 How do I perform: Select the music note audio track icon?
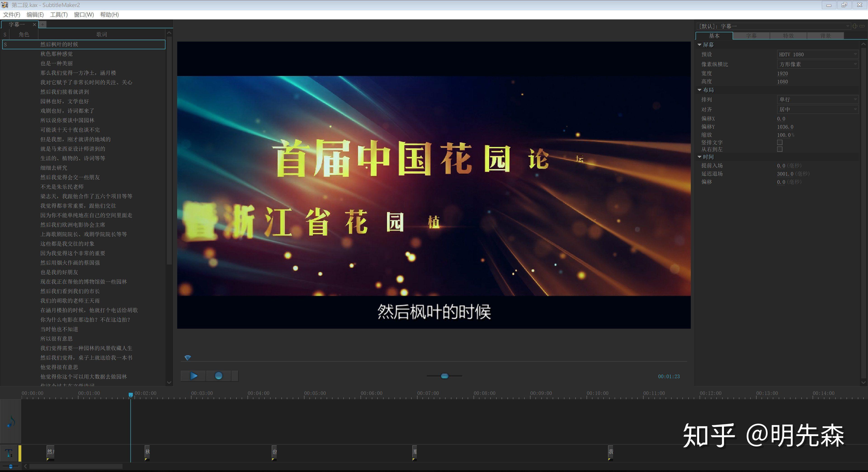10,421
